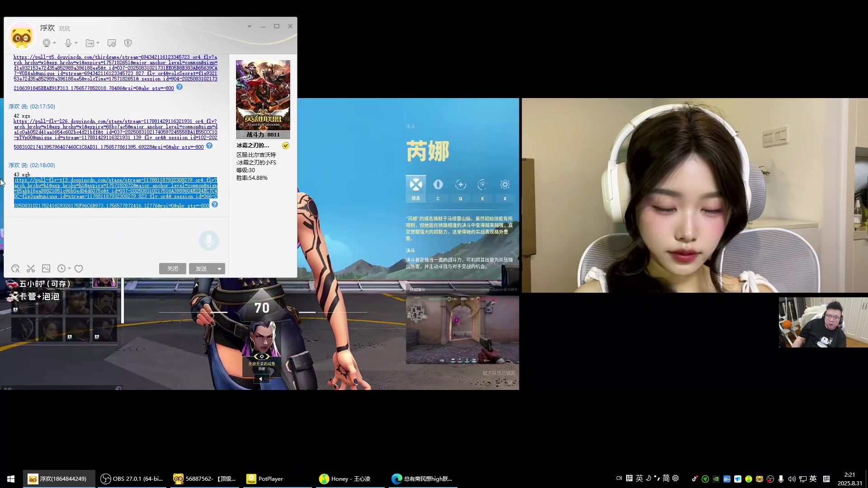The height and width of the screenshot is (488, 868).
Task: Click the yellow verified check icon
Action: [x=286, y=145]
